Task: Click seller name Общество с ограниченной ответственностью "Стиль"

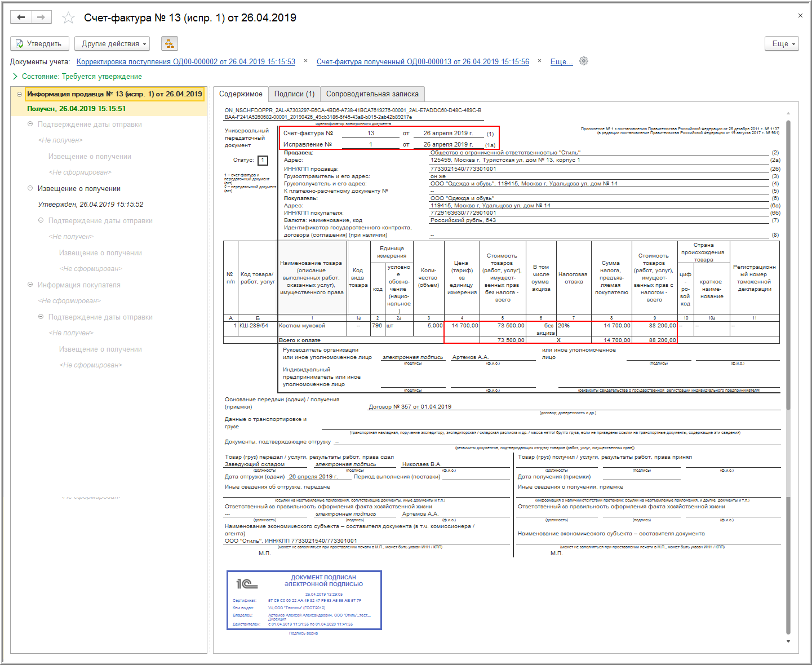Action: tap(505, 153)
